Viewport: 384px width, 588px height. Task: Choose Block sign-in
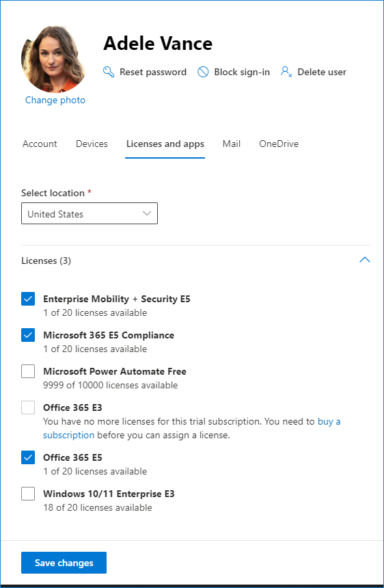tap(242, 72)
